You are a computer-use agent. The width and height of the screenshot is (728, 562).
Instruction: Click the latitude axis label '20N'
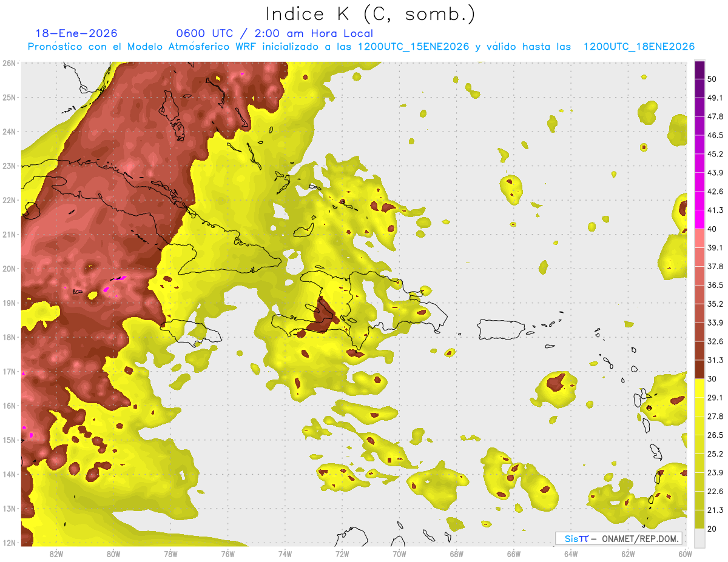(x=8, y=269)
